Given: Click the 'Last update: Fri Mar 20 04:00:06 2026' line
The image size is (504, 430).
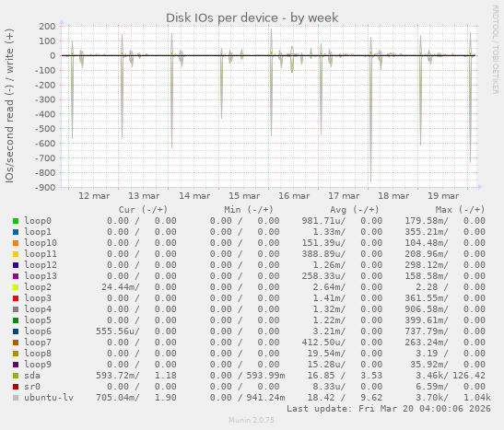Looking at the screenshot, I should point(389,409).
